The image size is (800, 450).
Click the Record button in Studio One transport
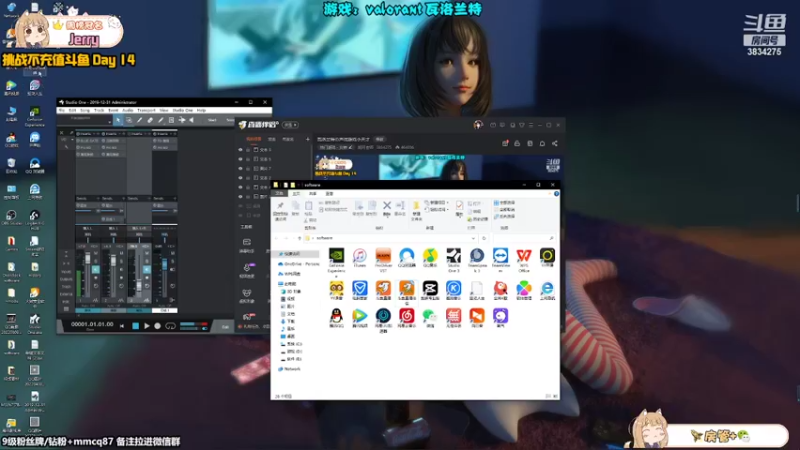click(158, 326)
